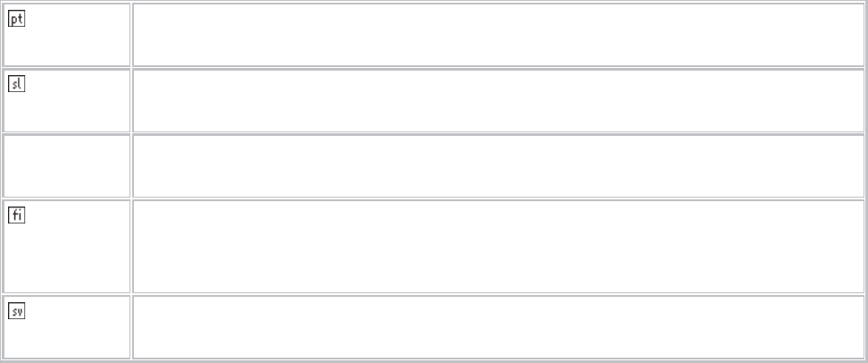Screen dimensions: 868x363
Task: Select the blank narrow cell without a language icon
Action: pos(66,165)
